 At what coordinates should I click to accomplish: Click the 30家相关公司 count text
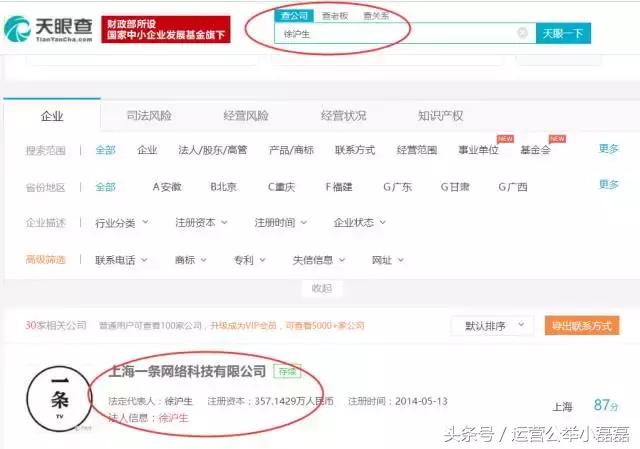(x=56, y=325)
